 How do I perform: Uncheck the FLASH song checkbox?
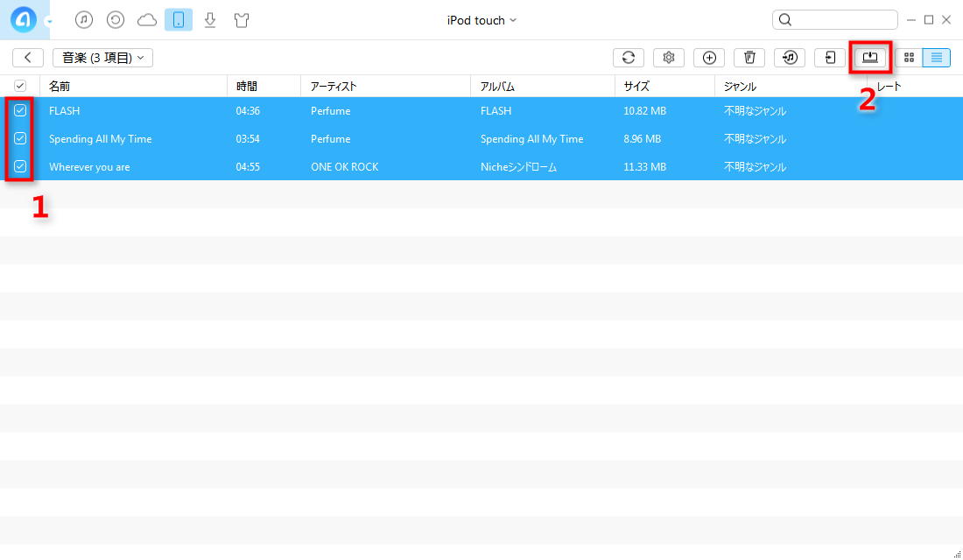(20, 110)
